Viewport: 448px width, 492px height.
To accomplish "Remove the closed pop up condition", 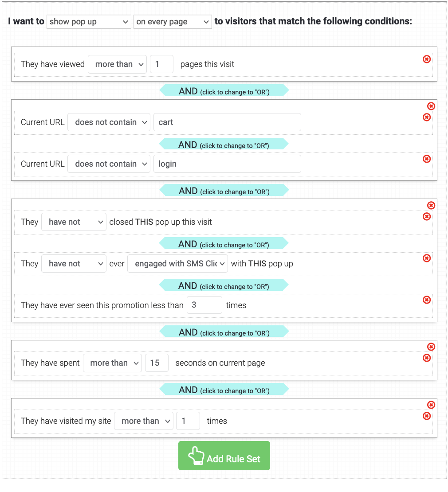I will tap(427, 217).
